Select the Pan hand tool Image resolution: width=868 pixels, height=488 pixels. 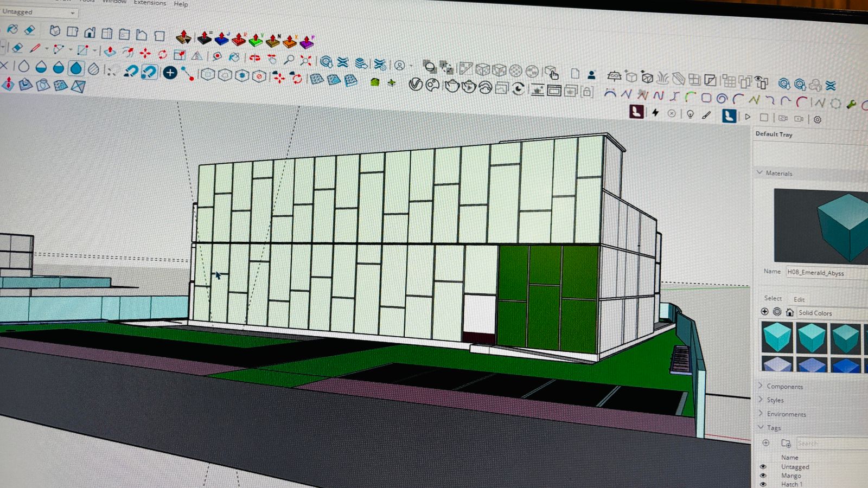tap(272, 59)
